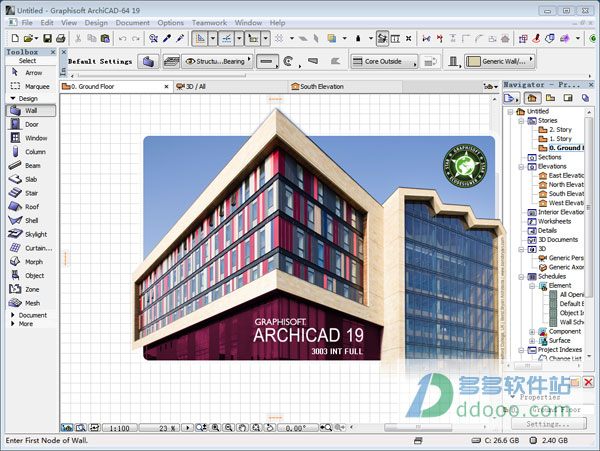Click the Print icon
Screen dimensions: 600x451
coord(60,38)
